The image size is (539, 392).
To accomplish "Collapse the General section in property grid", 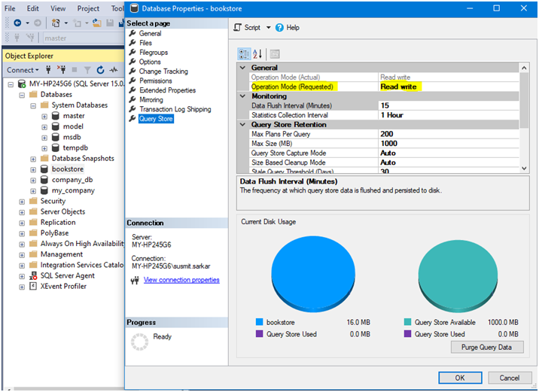I will [x=242, y=68].
